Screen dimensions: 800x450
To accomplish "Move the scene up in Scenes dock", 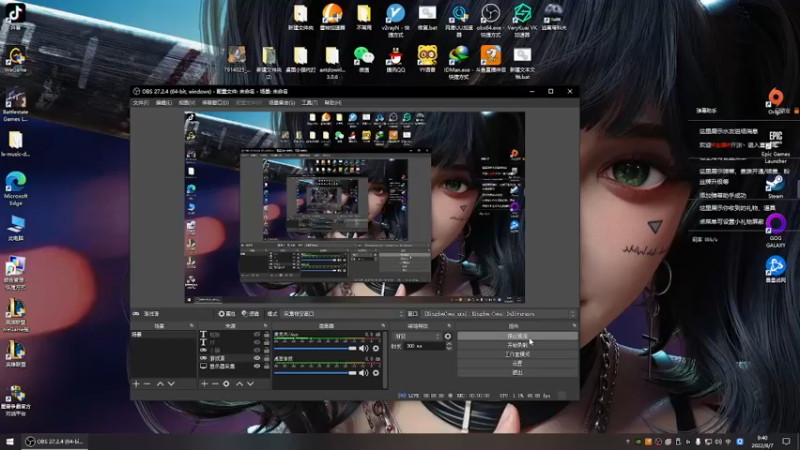I will (160, 384).
